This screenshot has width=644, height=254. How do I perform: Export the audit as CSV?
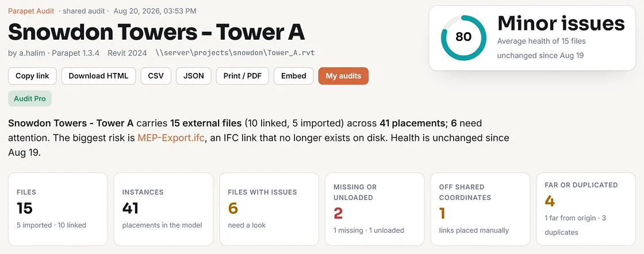point(156,76)
